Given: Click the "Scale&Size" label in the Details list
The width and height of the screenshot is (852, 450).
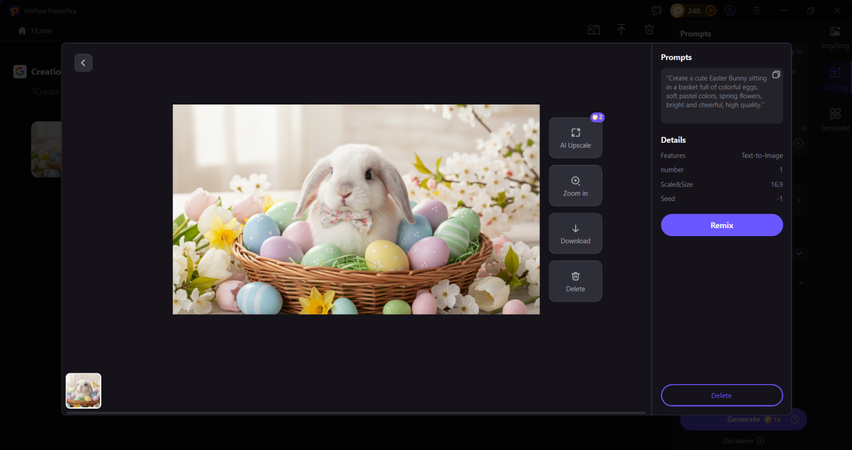Looking at the screenshot, I should pos(676,184).
